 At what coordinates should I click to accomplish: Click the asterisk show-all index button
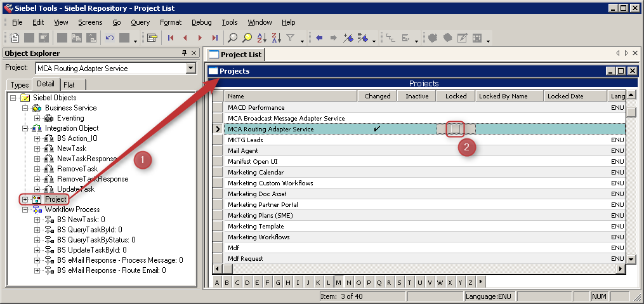coord(480,282)
